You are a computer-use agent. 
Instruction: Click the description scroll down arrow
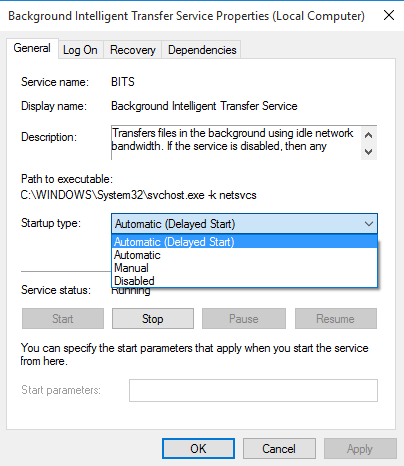[x=369, y=152]
